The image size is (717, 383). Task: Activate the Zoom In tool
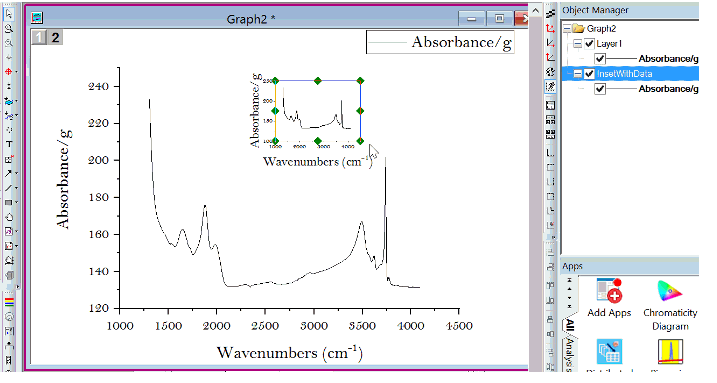9,29
